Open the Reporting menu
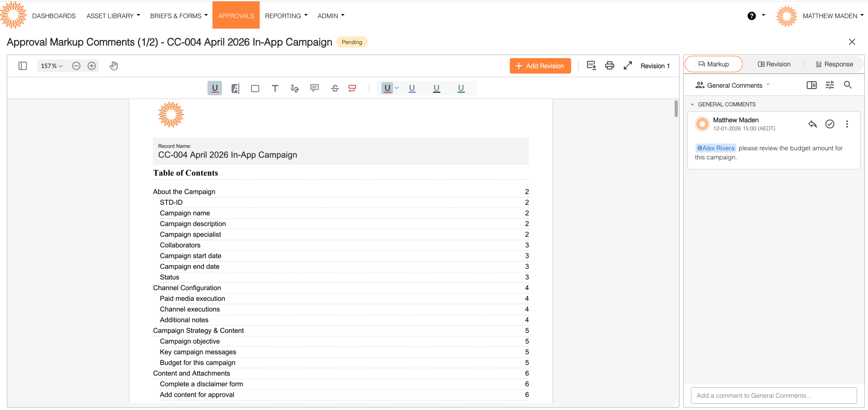 coord(286,16)
